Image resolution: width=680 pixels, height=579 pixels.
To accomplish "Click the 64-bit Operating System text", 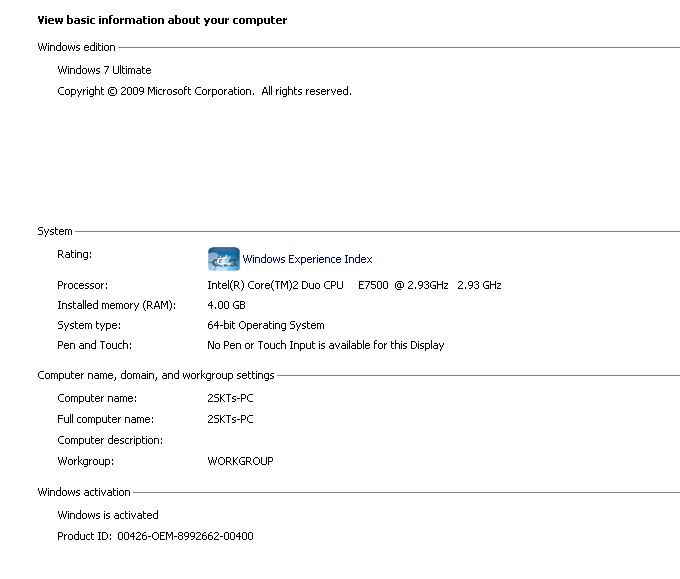I will pos(265,325).
